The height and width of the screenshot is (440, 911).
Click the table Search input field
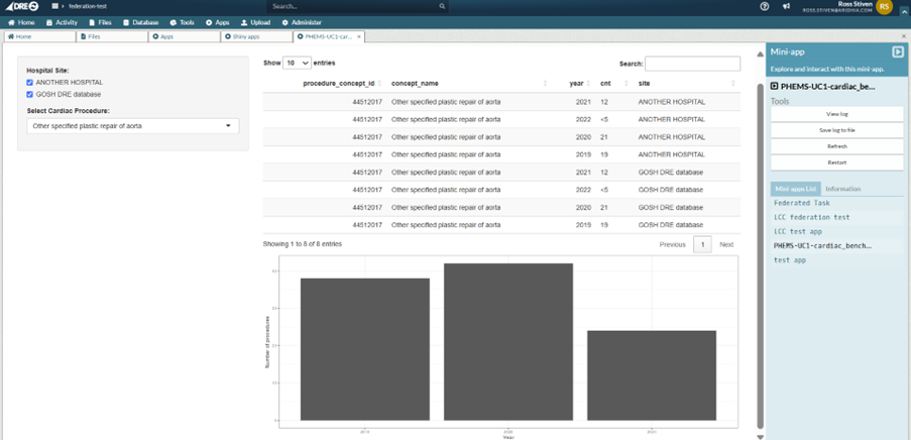pos(693,63)
